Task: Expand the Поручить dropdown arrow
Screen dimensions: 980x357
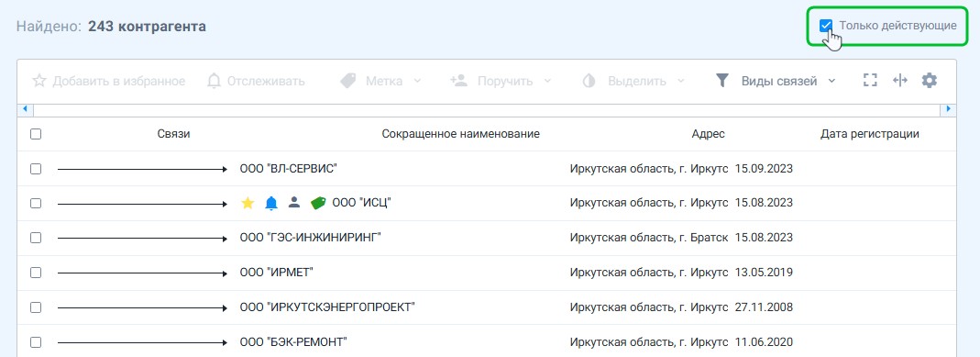Action: pos(547,82)
